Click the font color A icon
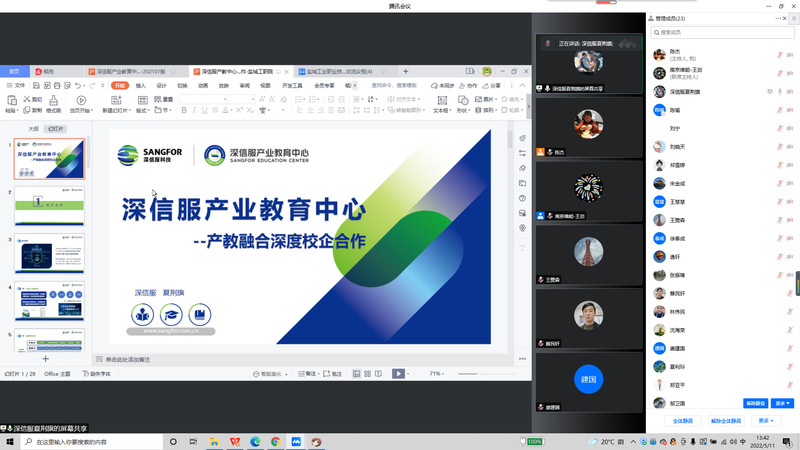 pos(225,110)
